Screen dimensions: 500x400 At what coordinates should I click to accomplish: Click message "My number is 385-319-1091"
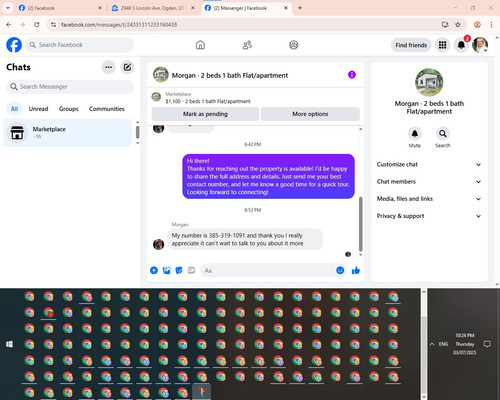click(245, 239)
